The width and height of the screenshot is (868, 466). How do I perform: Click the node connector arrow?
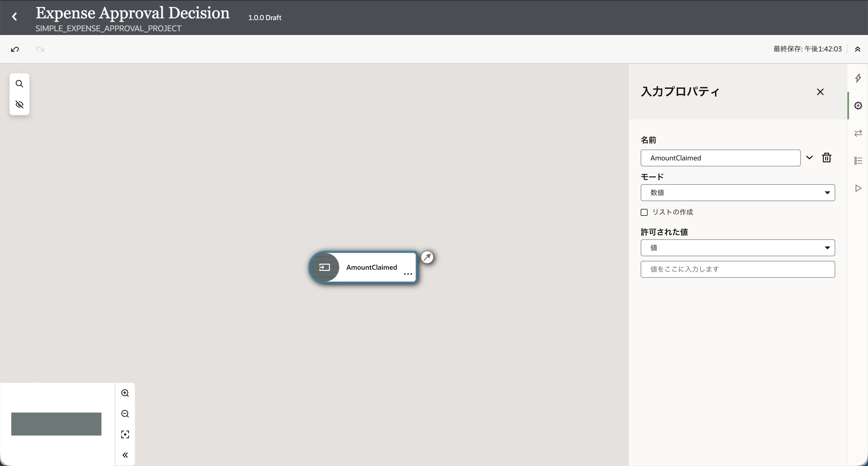[x=427, y=257]
